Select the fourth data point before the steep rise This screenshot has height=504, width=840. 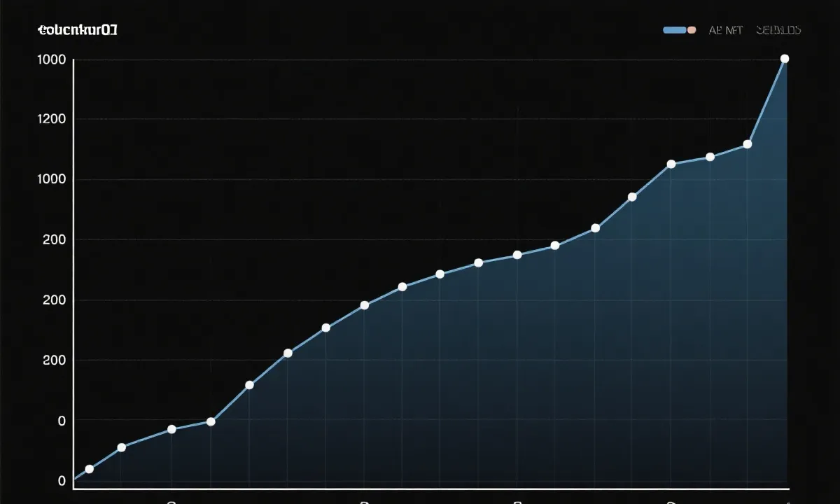211,421
